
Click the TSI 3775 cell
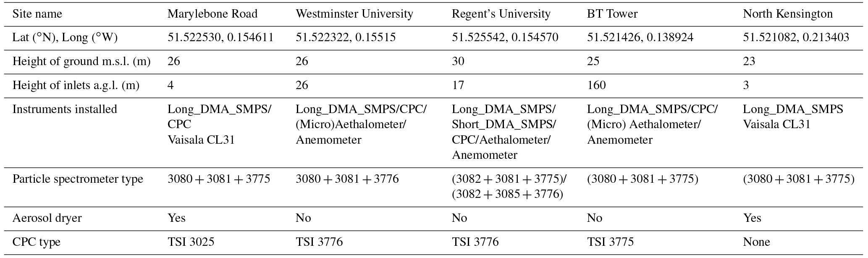(x=610, y=242)
